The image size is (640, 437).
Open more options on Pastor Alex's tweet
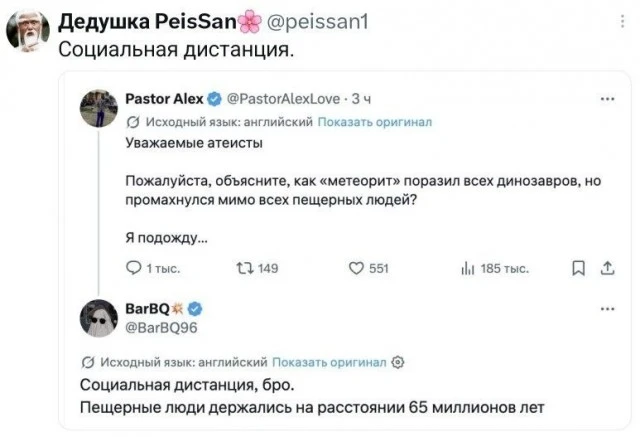pyautogui.click(x=607, y=99)
